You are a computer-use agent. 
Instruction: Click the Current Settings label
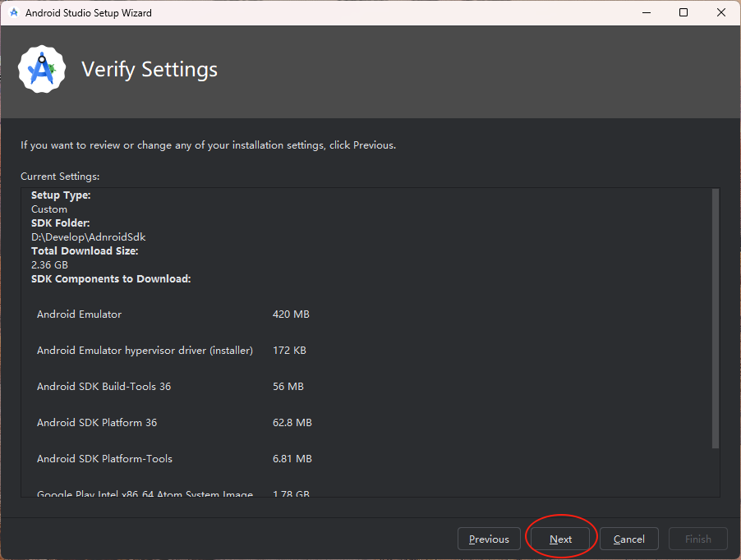[x=60, y=176]
